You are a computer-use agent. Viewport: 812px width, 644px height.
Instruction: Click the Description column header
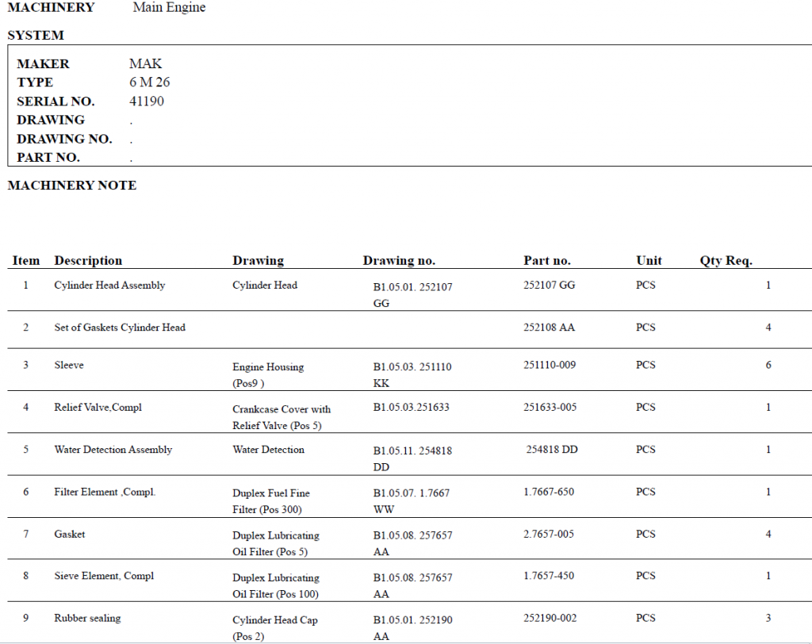(x=88, y=261)
